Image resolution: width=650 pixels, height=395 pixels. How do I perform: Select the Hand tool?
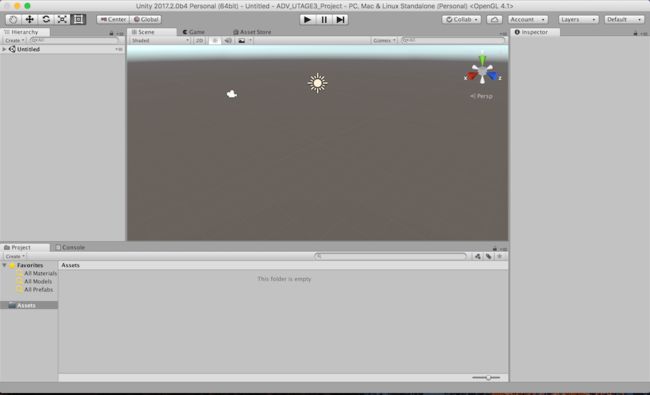(x=13, y=19)
